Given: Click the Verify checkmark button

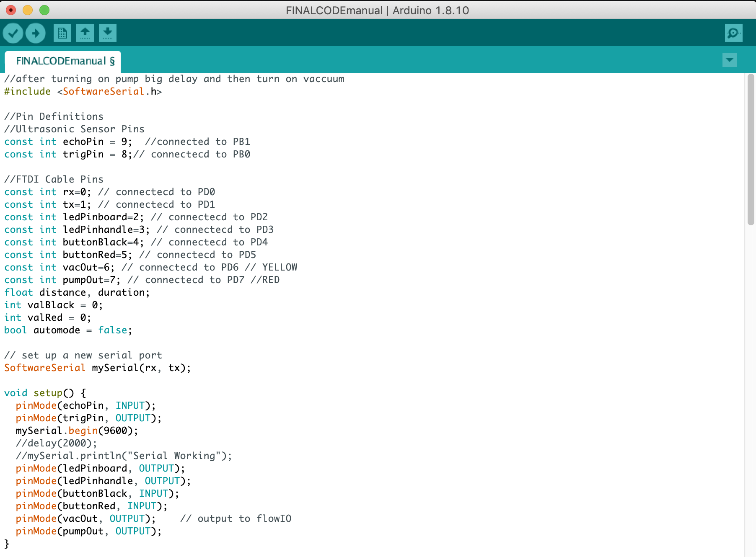Looking at the screenshot, I should point(13,33).
